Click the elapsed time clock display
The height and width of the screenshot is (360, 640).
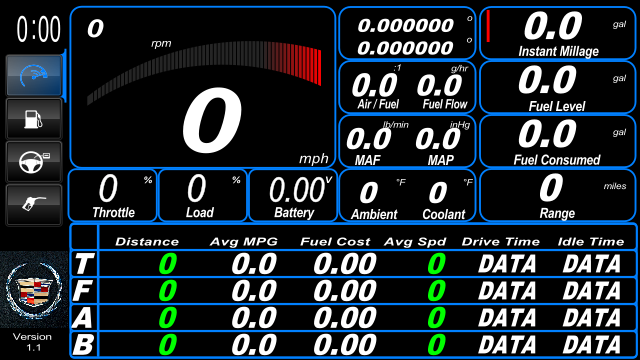[38, 29]
